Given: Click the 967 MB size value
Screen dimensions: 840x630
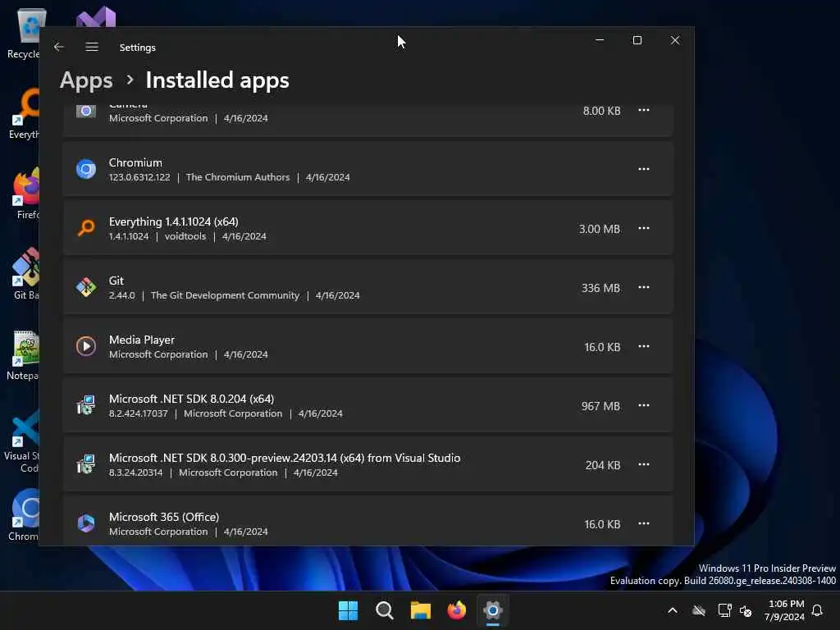Looking at the screenshot, I should click(x=600, y=406).
